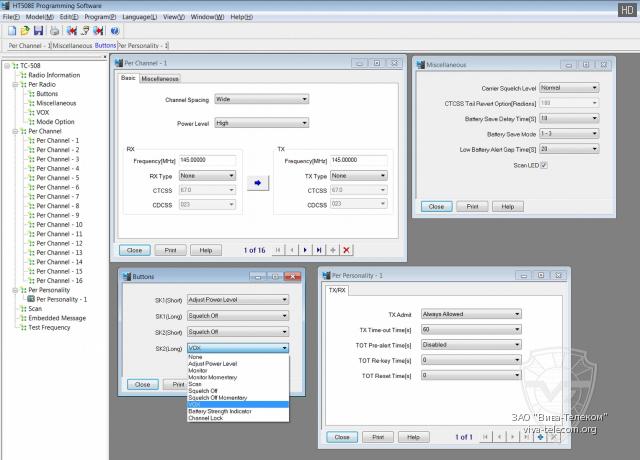The height and width of the screenshot is (460, 640).
Task: Jump to last channel record
Action: click(319, 249)
